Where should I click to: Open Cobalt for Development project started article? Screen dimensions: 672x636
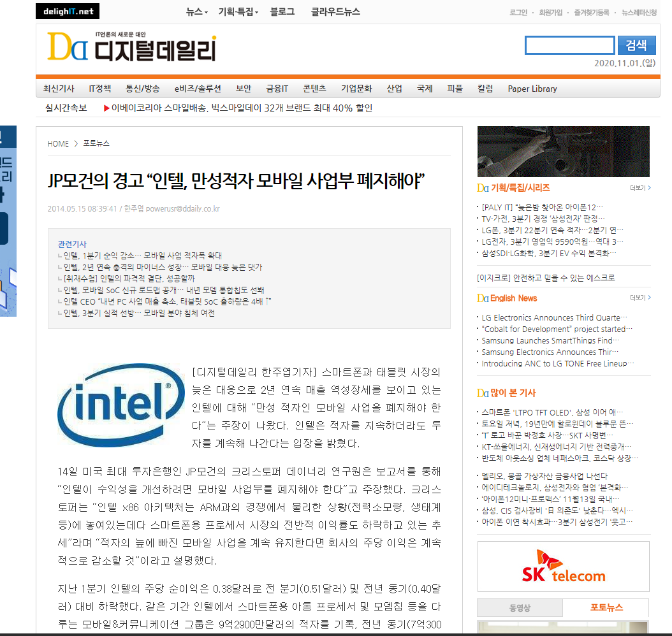click(x=557, y=329)
